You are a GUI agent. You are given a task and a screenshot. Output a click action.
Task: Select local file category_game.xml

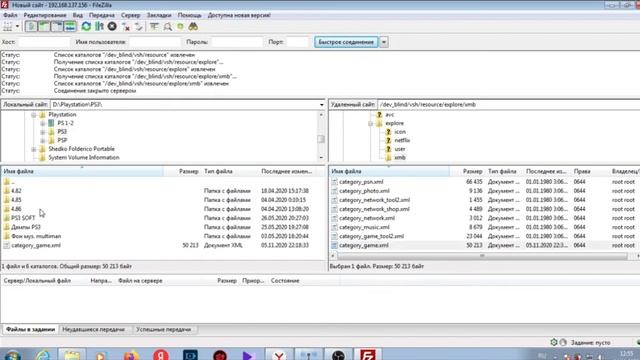(36, 245)
